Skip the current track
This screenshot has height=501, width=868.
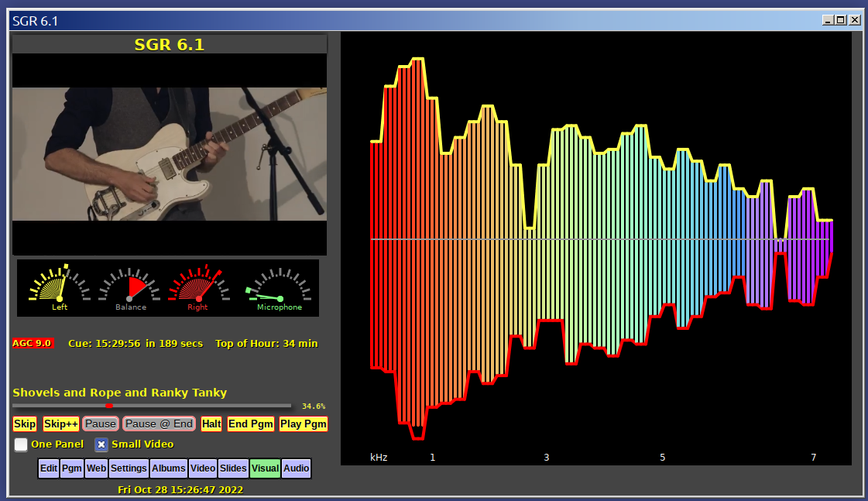[x=25, y=424]
